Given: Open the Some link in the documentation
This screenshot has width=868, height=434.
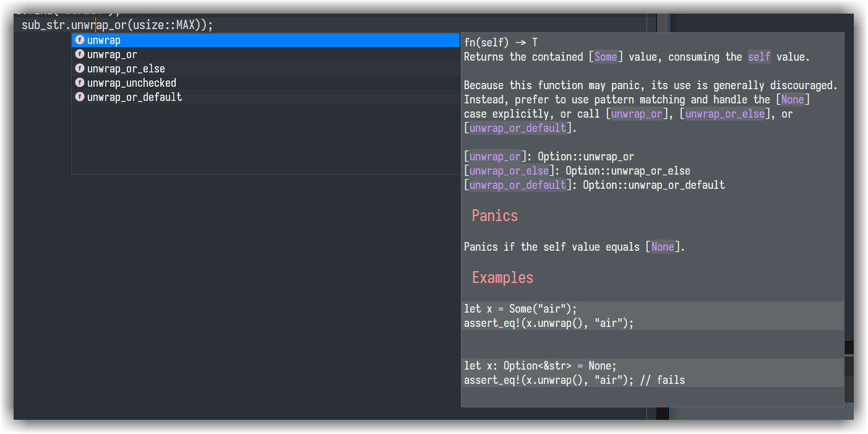Looking at the screenshot, I should [x=606, y=57].
